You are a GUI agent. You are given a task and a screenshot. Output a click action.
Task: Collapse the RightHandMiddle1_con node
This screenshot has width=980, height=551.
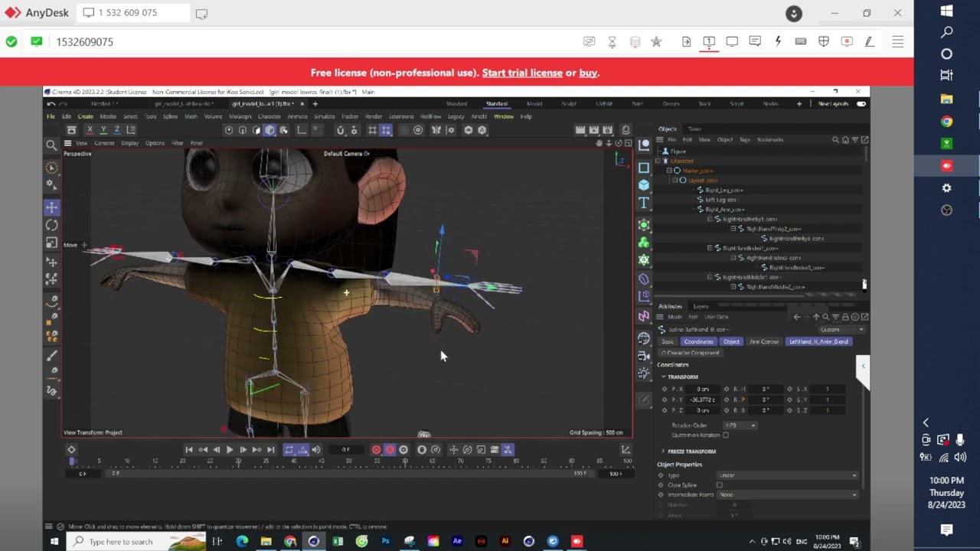tap(709, 277)
